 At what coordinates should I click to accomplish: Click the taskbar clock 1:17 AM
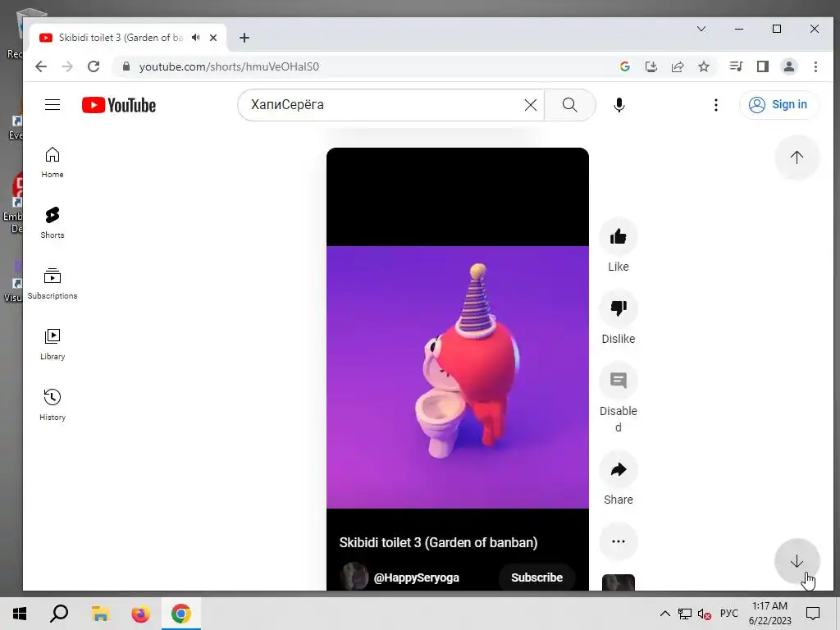click(769, 614)
